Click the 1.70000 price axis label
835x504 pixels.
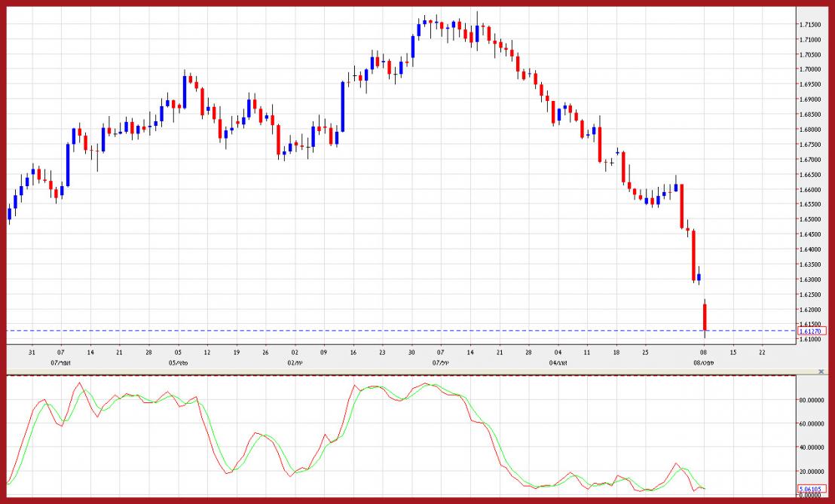[x=811, y=69]
